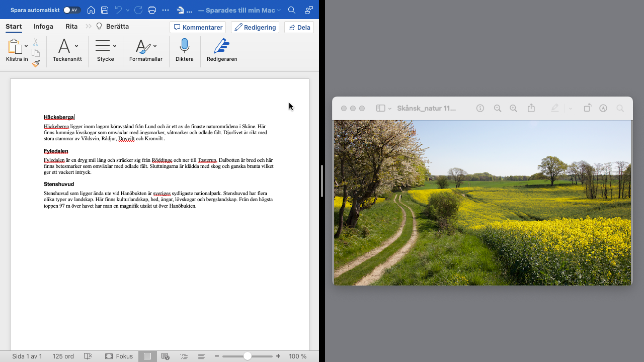644x362 pixels.
Task: Toggle the Spara automatiskt autosave switch
Action: pos(71,10)
